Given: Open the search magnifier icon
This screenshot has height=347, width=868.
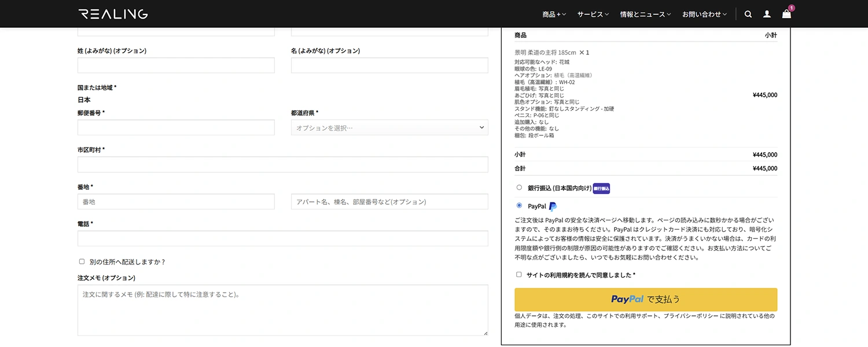Looking at the screenshot, I should pos(748,14).
